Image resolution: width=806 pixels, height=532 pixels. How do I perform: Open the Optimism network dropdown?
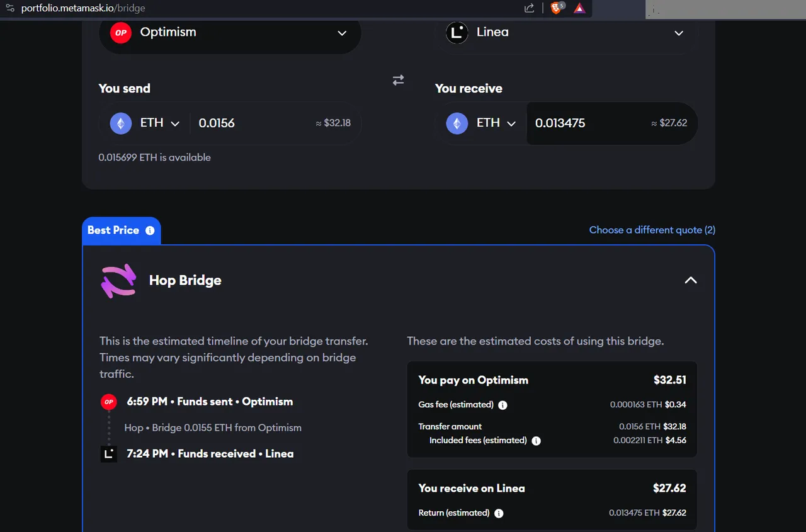[x=230, y=33]
